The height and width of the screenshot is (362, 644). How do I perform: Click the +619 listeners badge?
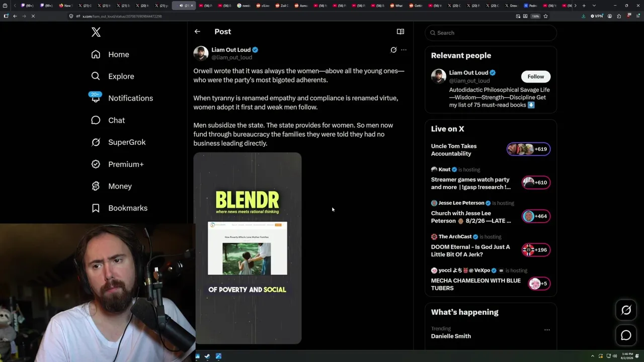(x=528, y=149)
